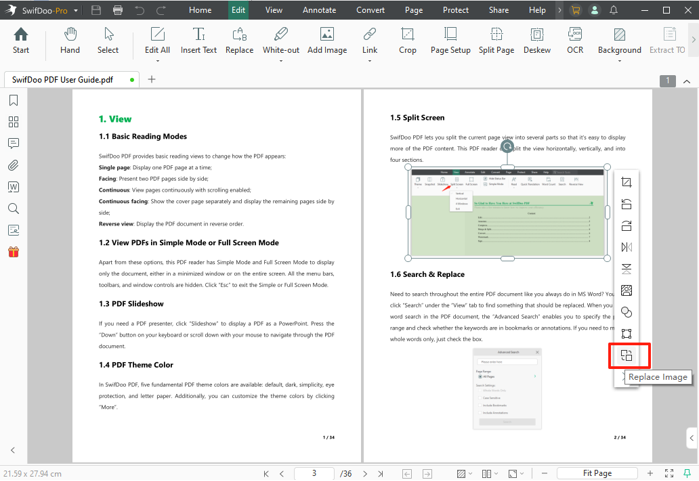Select the SwifDoo PDF User Guide.pdf tab
Image resolution: width=699 pixels, height=481 pixels.
coord(71,79)
